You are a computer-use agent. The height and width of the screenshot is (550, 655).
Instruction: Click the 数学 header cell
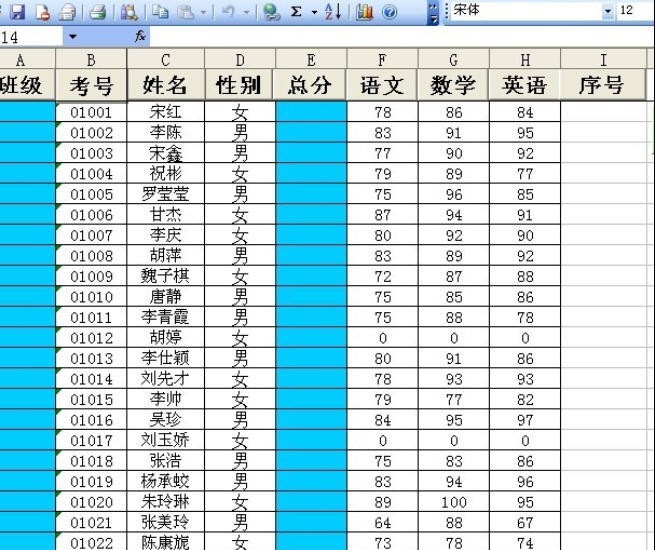(x=454, y=85)
